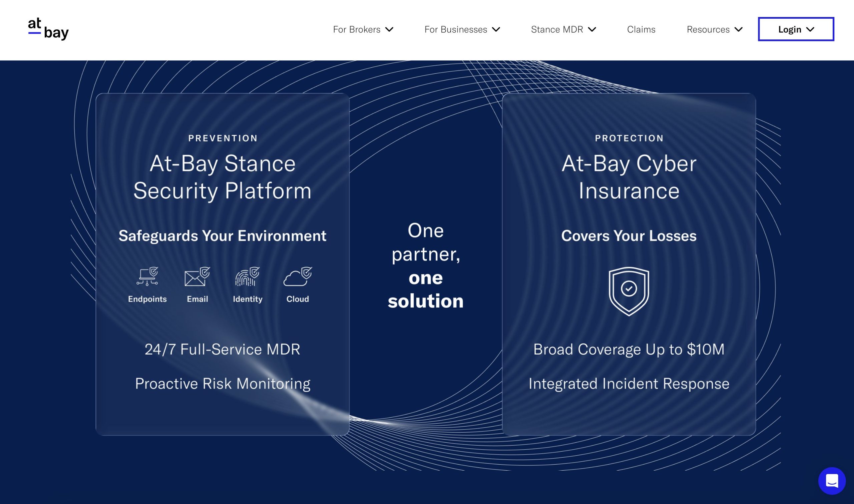Click the chevron next to Resources
The width and height of the screenshot is (854, 504).
pos(739,30)
